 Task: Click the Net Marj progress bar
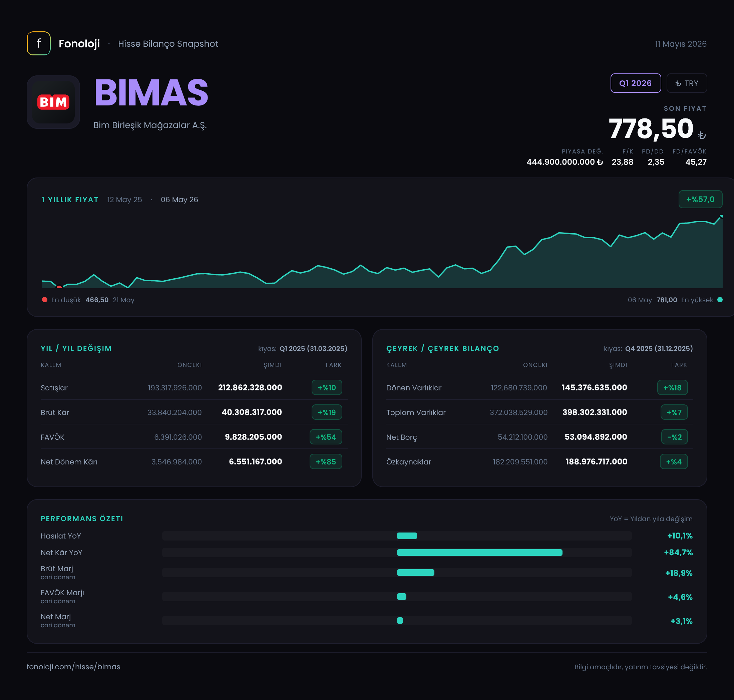[x=397, y=621]
